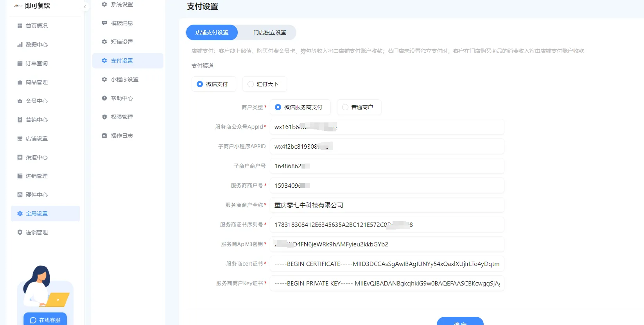This screenshot has width=644, height=325.
Task: Focus the 子商户小程序APPID field
Action: pos(387,146)
